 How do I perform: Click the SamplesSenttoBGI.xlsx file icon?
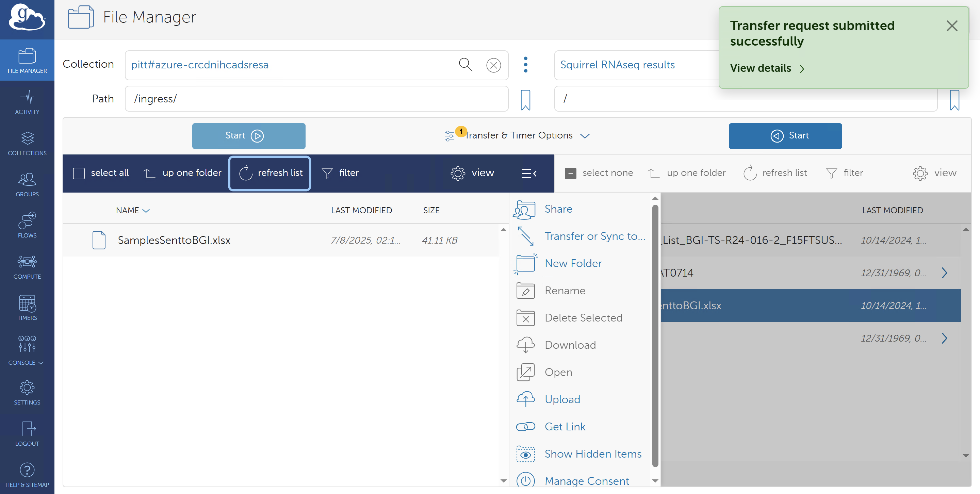pos(99,240)
